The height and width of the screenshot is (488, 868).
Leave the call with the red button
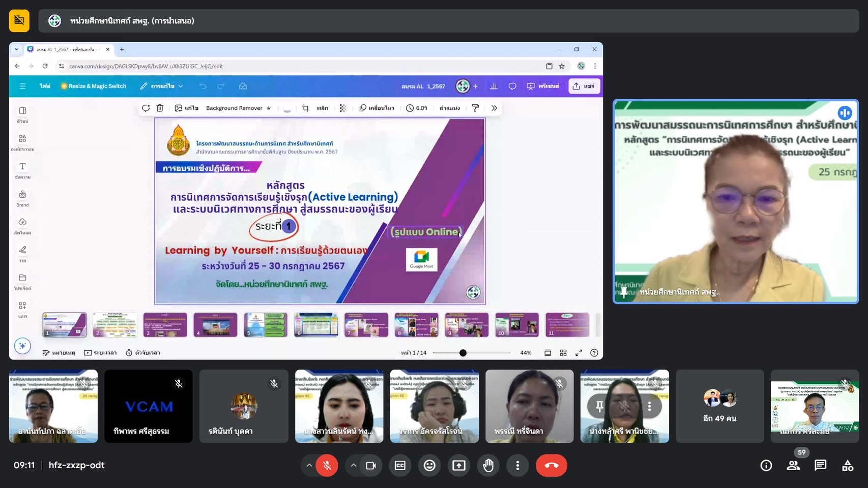click(552, 465)
